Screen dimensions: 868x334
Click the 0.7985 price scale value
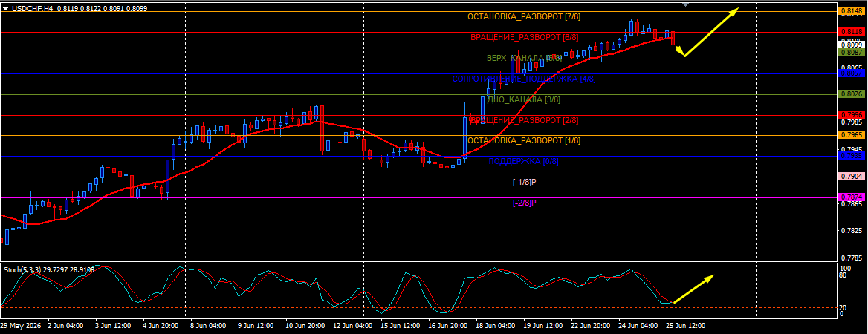tap(852, 122)
